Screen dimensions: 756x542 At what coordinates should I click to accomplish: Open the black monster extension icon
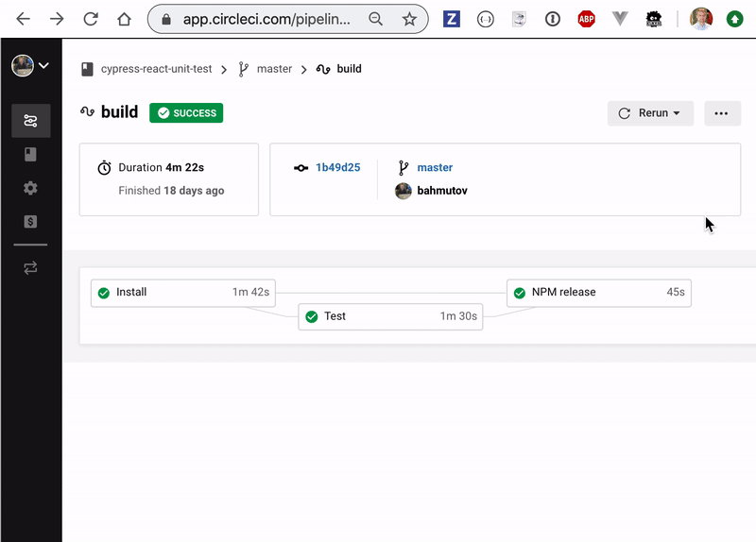654,19
